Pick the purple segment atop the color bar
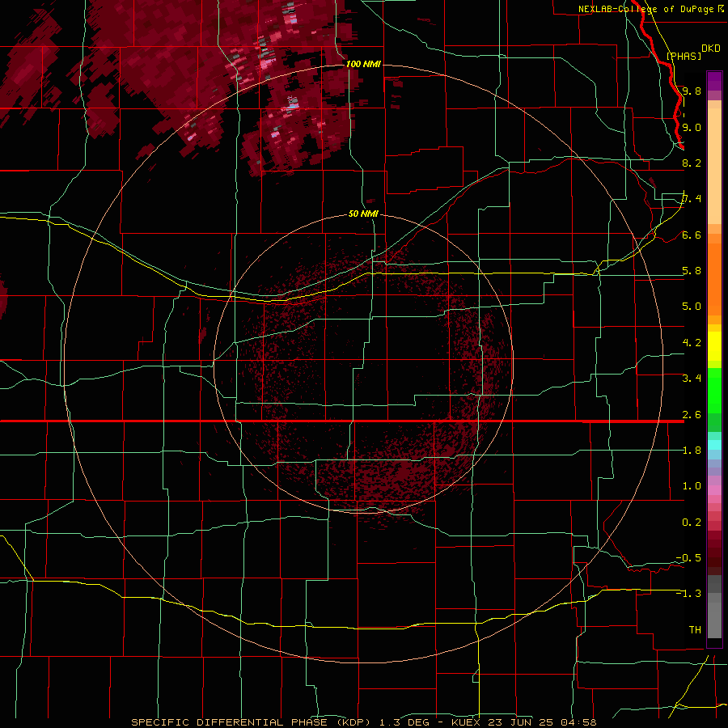 pyautogui.click(x=714, y=81)
